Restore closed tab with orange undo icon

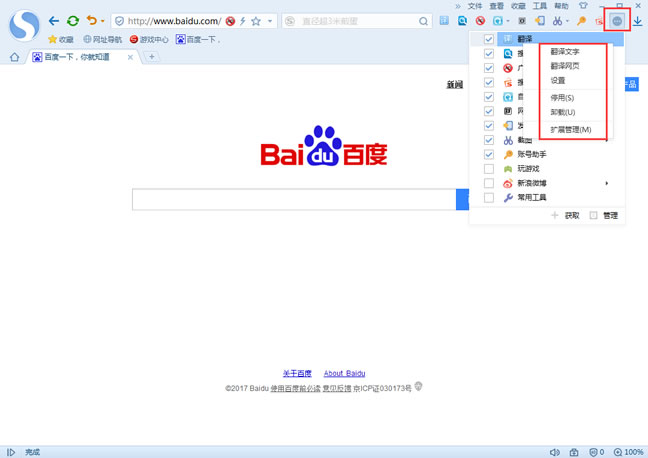pyautogui.click(x=91, y=20)
